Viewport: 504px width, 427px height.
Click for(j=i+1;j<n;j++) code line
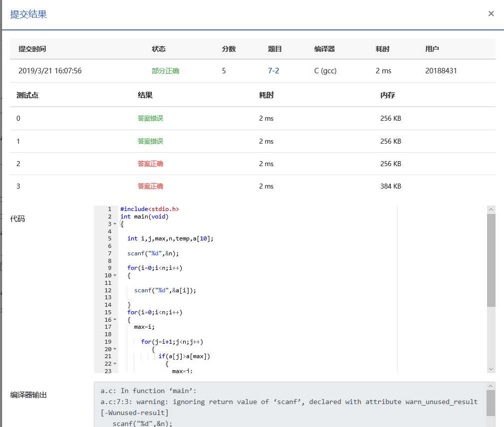[x=172, y=342]
